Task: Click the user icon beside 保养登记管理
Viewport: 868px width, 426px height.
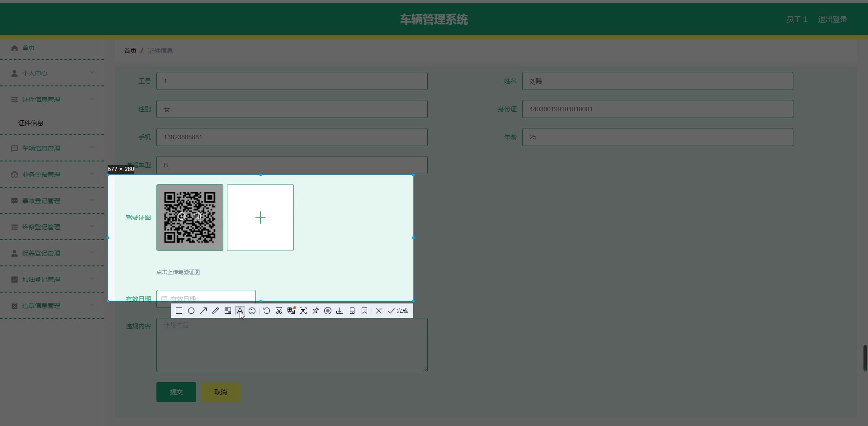Action: (14, 253)
